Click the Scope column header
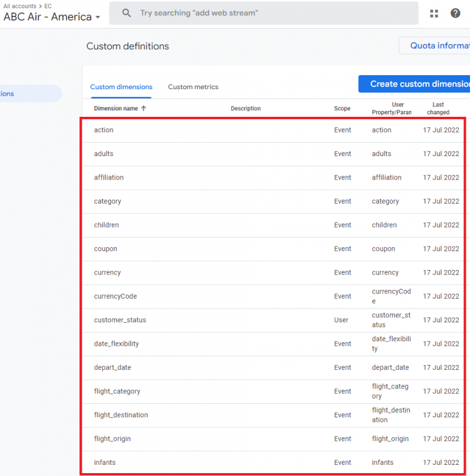The height and width of the screenshot is (476, 470). 342,109
